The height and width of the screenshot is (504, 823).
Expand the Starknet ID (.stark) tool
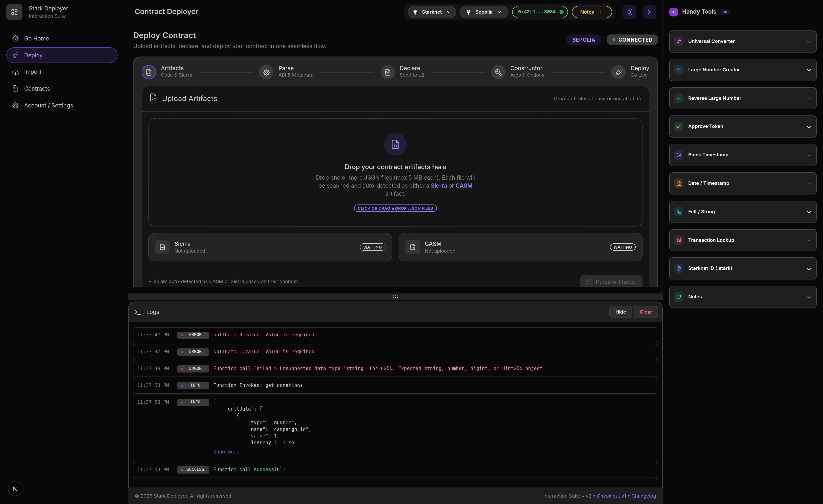coord(743,268)
